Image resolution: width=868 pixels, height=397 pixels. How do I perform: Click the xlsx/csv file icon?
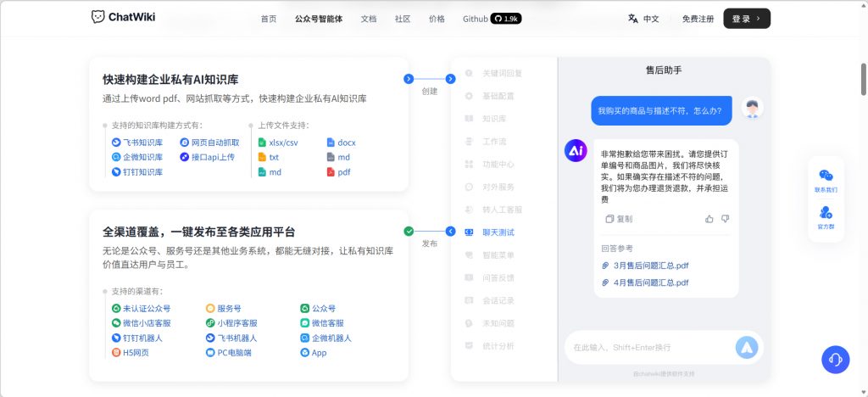point(263,143)
